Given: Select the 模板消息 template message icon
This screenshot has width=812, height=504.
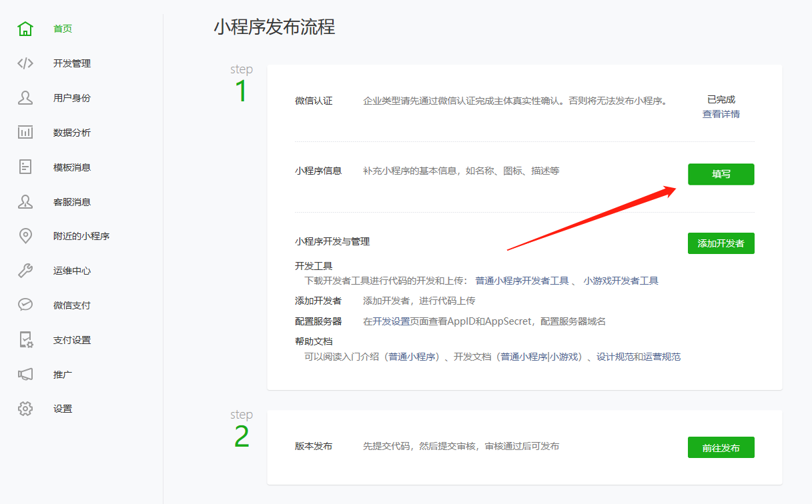Looking at the screenshot, I should (x=25, y=167).
